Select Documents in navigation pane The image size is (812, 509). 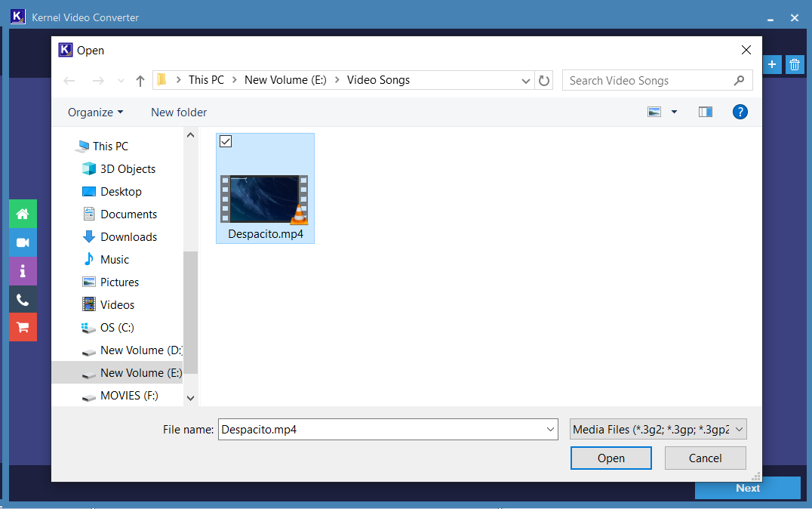coord(128,214)
